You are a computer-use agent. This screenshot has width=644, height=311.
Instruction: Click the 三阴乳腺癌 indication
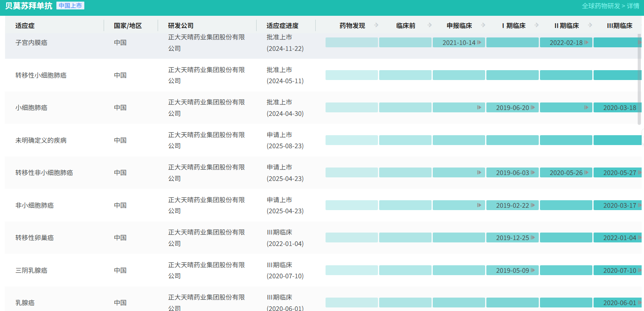(31, 270)
